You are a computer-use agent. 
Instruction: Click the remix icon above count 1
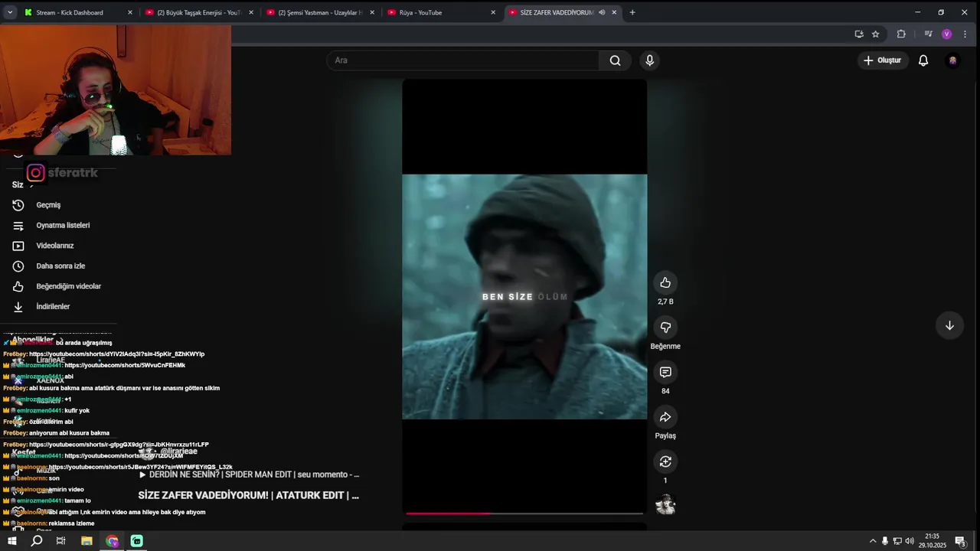click(665, 461)
